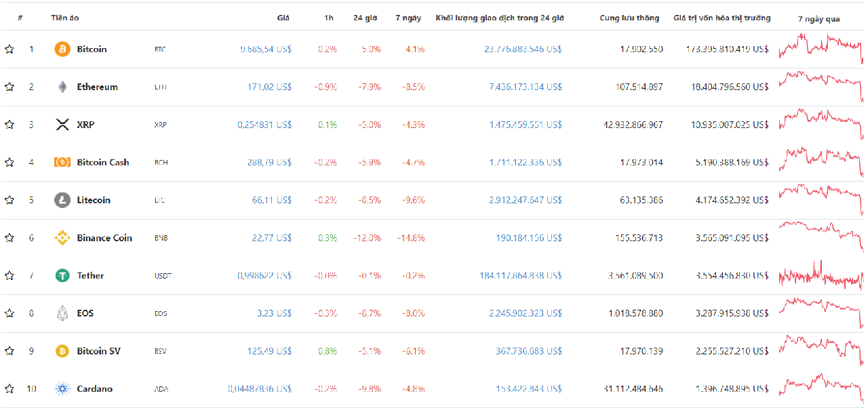Screen dimensions: 868x410
Task: Click Binance Coin's 24h volume 190.184.156 US$
Action: click(529, 238)
